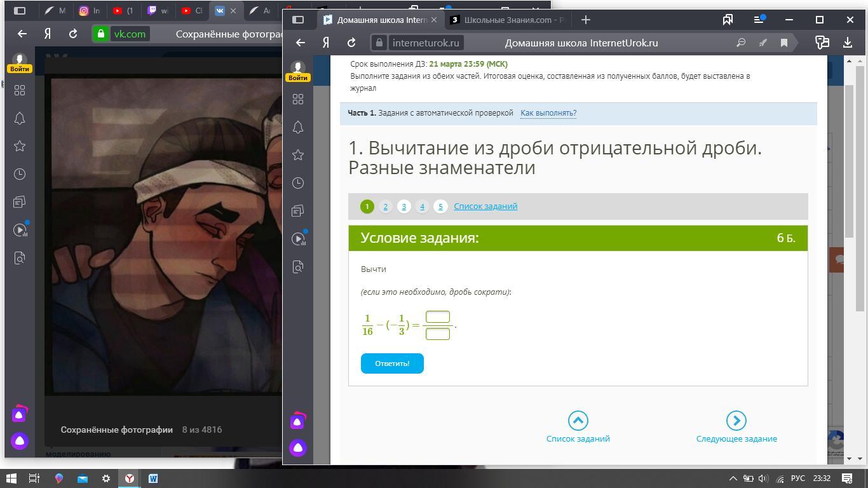Open history clock in the VK window sidebar

pos(20,174)
